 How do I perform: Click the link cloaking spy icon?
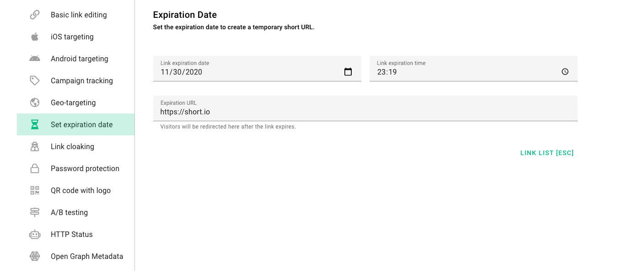[x=35, y=146]
